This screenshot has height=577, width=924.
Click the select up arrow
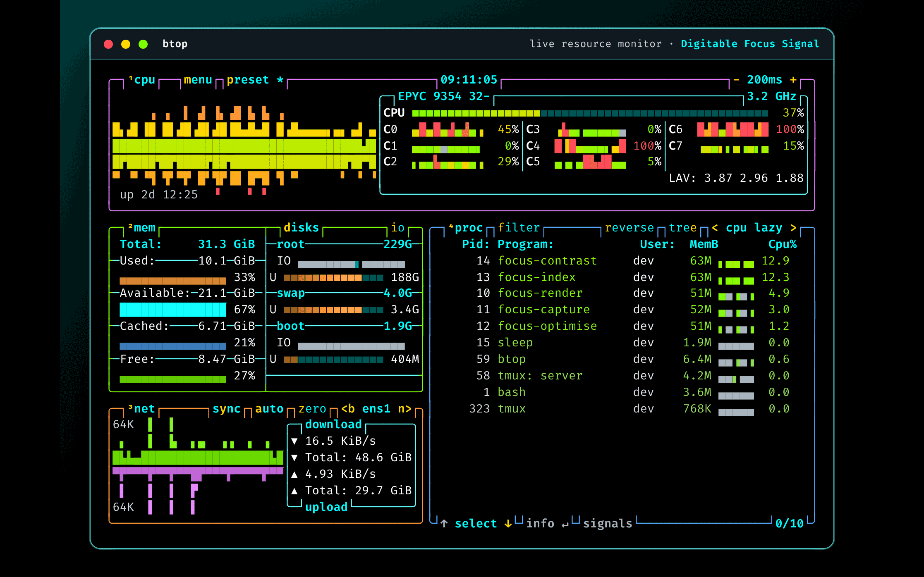pyautogui.click(x=444, y=524)
